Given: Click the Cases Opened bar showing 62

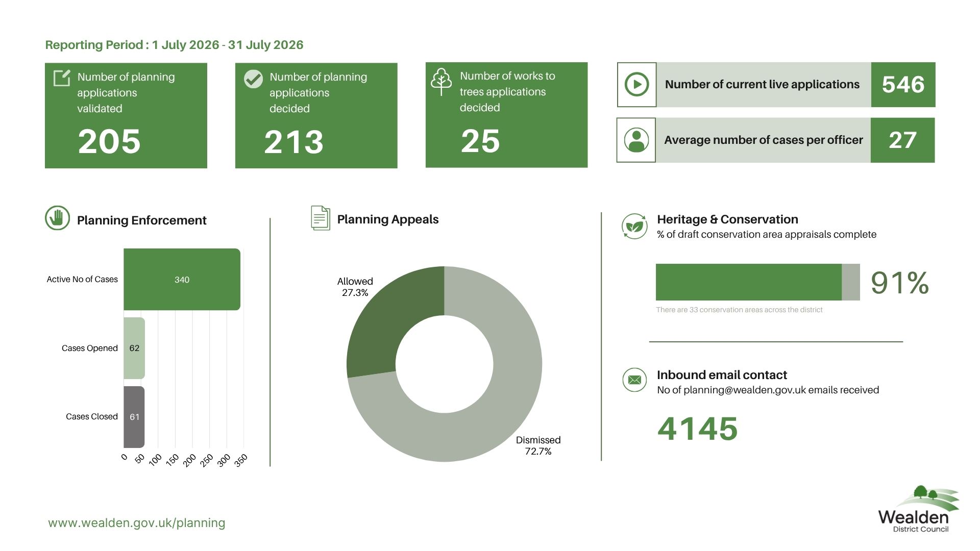Looking at the screenshot, I should click(x=134, y=348).
